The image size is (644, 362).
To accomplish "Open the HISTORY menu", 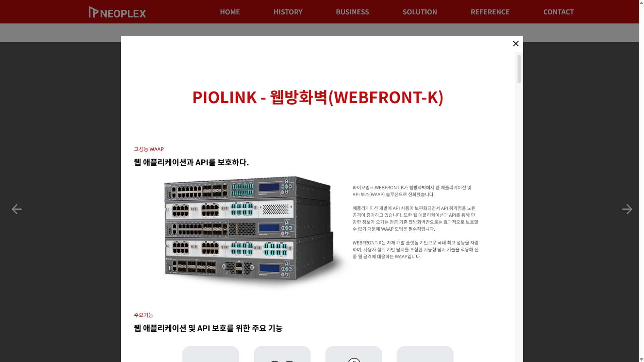I will click(x=288, y=12).
